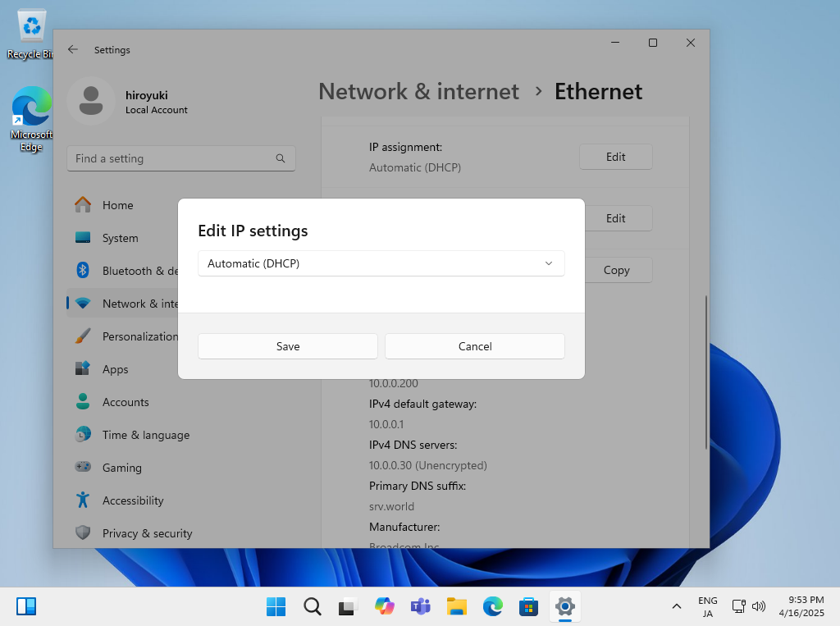Click the Privacy & security shield icon
Viewport: 840px width, 626px height.
tap(83, 532)
